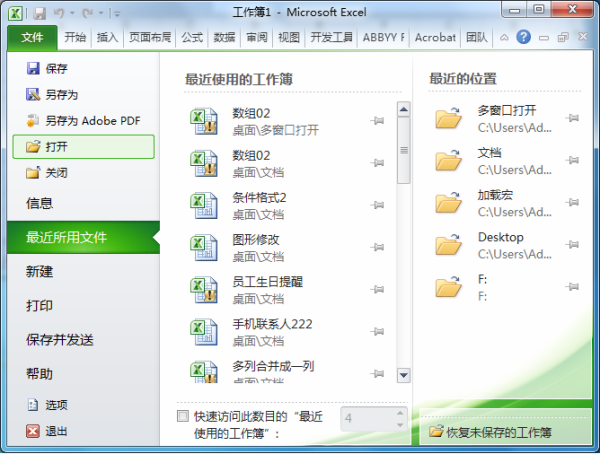
Task: Open the Redo history dropdown arrow
Action: [101, 13]
